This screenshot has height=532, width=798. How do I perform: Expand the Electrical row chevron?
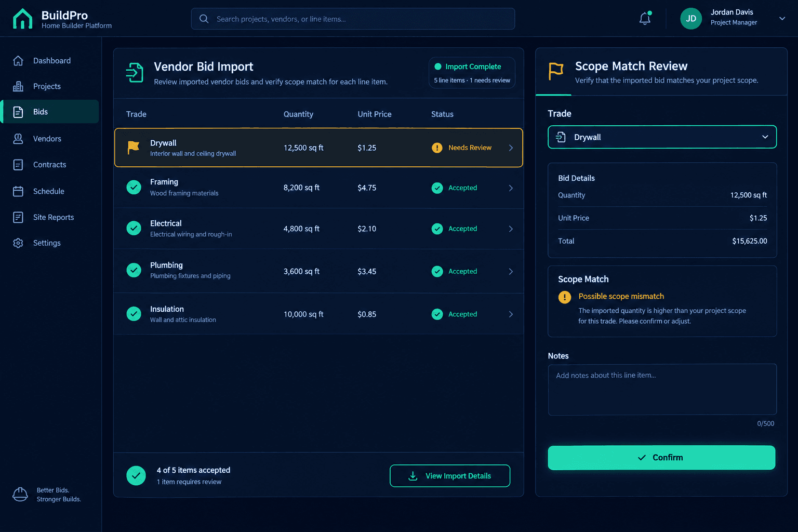[x=511, y=229]
